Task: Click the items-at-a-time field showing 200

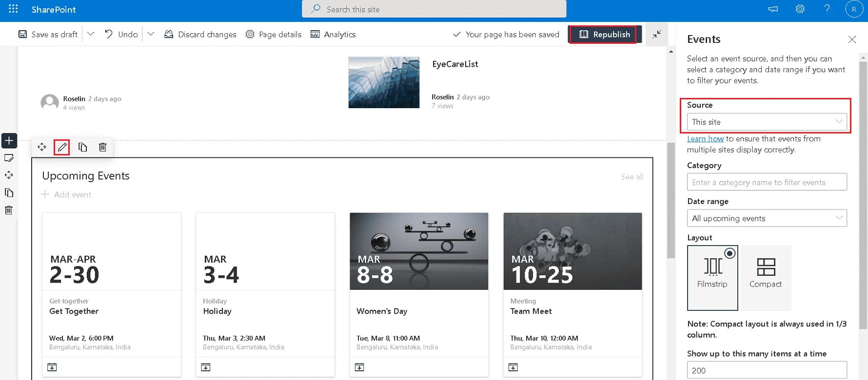Action: tap(767, 370)
